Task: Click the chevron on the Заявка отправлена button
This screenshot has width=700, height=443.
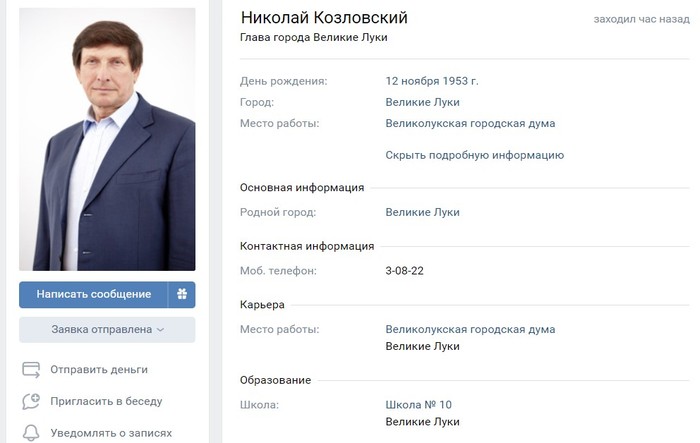Action: 161,330
